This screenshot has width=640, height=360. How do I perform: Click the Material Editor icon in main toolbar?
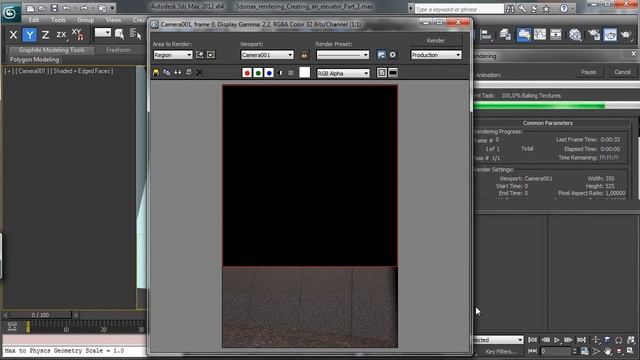click(575, 35)
